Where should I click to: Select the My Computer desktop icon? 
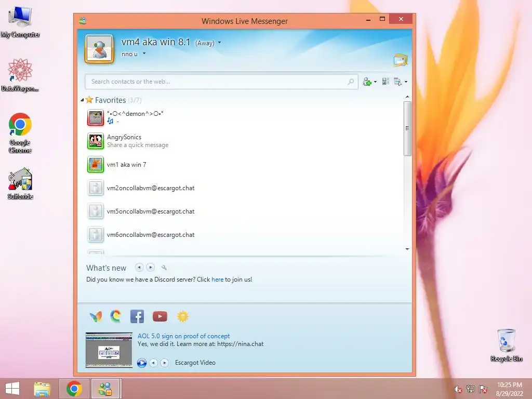(x=20, y=21)
